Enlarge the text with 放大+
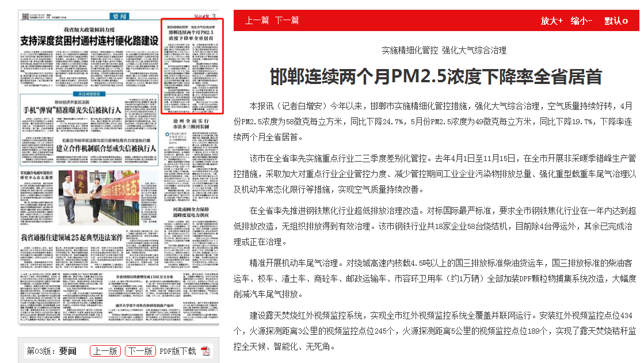This screenshot has width=644, height=363. tap(551, 21)
